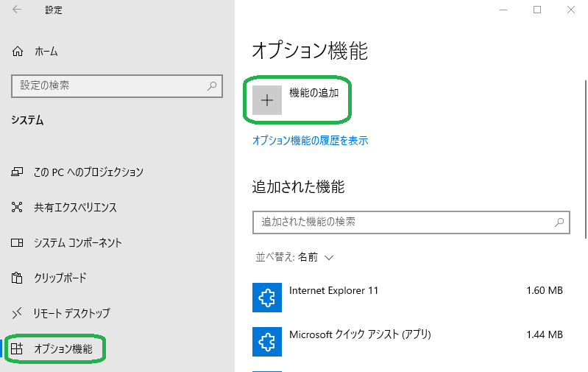588x372 pixels.
Task: Click the projection icon beside この PC へのプロジェクション
Action: point(17,172)
